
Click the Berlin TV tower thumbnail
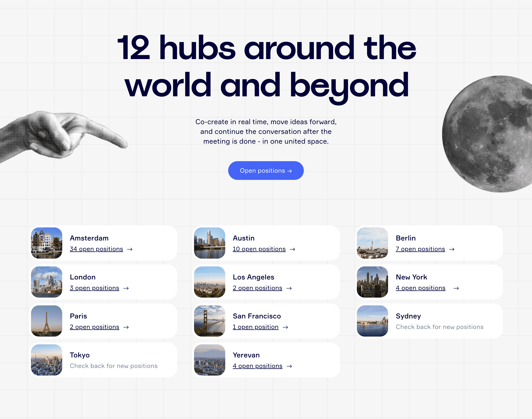pyautogui.click(x=372, y=243)
